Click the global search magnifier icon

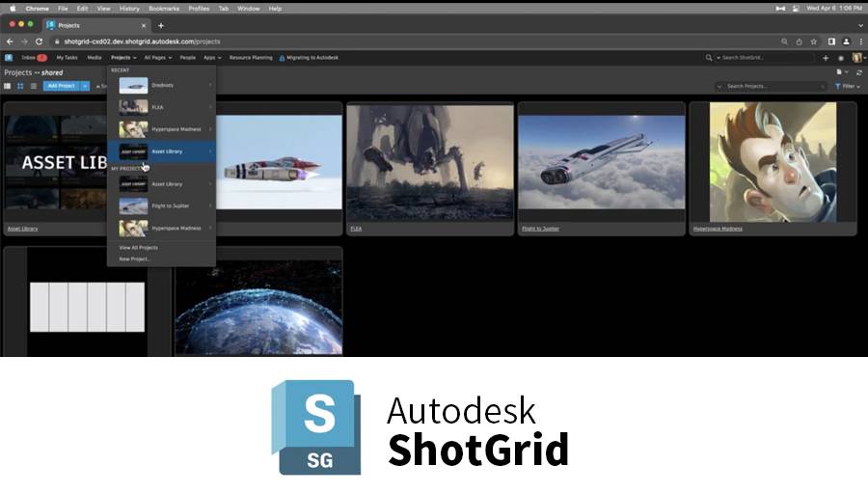pos(709,58)
